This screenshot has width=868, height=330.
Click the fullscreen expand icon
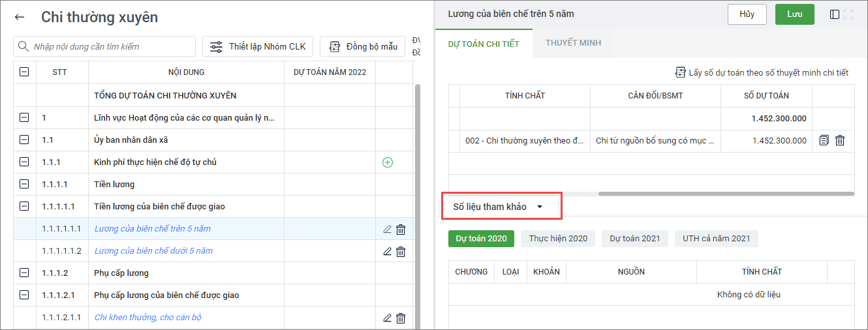tap(849, 14)
